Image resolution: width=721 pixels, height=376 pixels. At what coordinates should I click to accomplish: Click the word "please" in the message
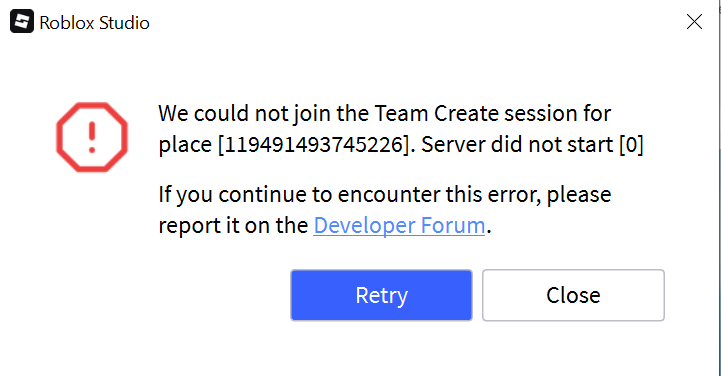tap(579, 195)
